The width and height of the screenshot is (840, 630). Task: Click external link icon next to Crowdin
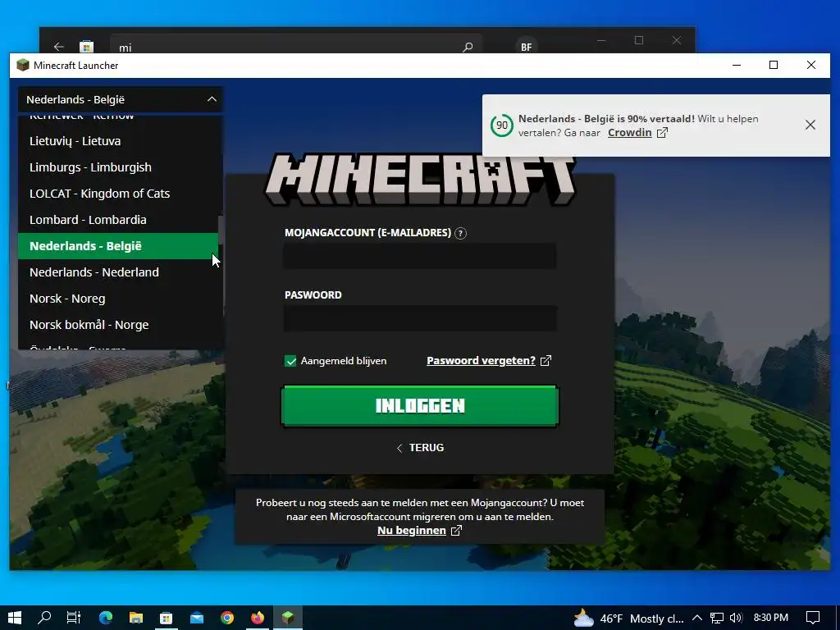point(662,132)
